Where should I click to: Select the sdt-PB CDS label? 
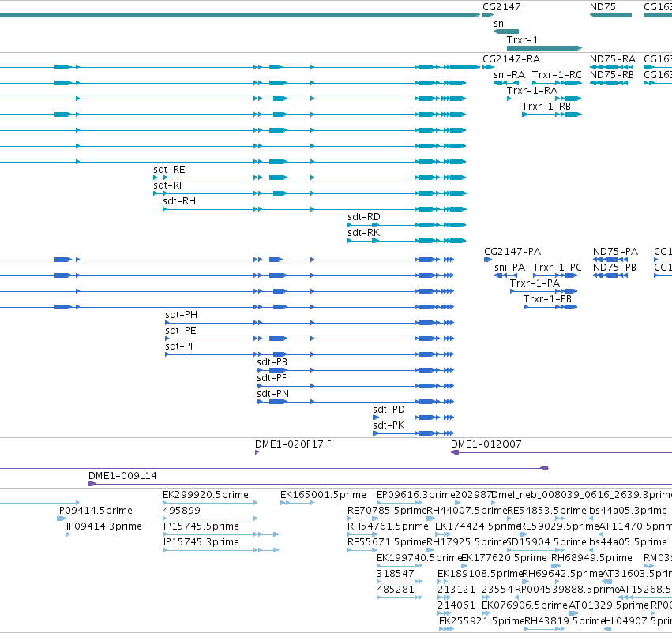click(x=272, y=363)
